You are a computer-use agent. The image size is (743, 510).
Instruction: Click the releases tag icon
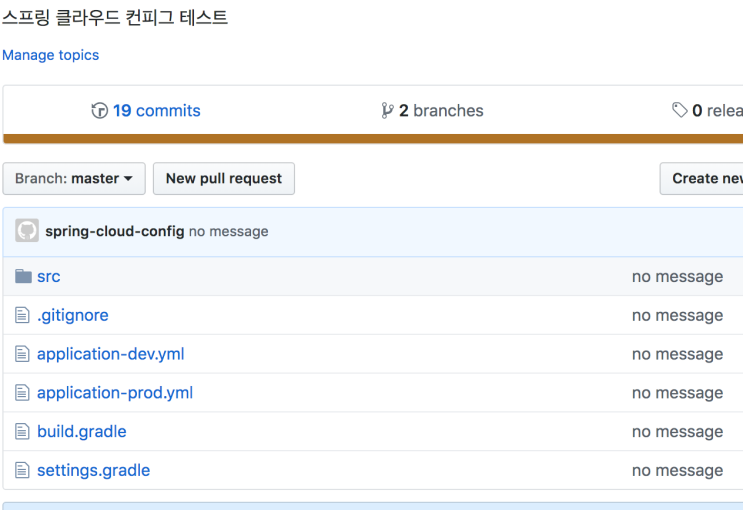[x=680, y=110]
